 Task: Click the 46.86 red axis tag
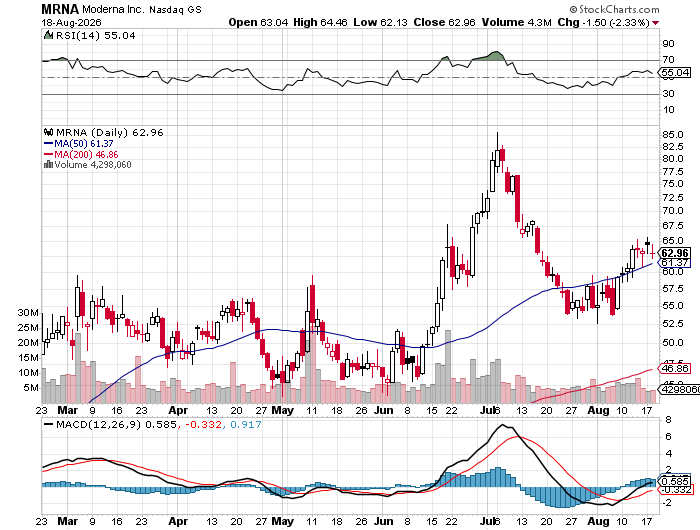click(675, 368)
